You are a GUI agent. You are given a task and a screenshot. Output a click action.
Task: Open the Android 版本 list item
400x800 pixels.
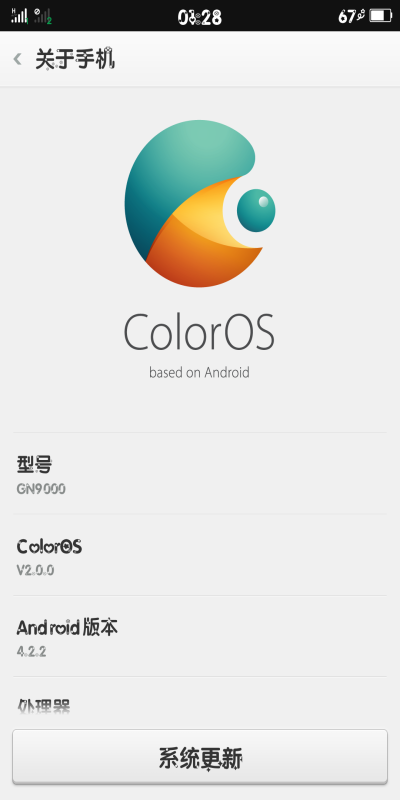coord(200,636)
